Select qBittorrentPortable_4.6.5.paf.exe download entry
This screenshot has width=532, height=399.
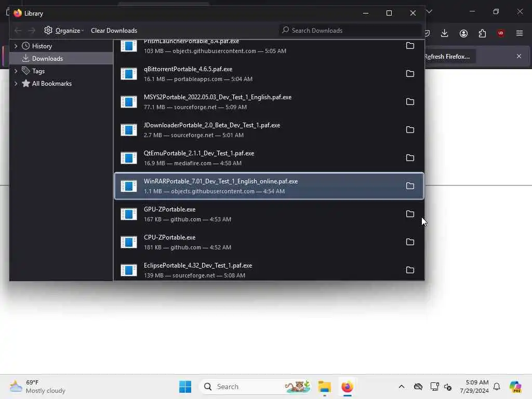click(269, 74)
